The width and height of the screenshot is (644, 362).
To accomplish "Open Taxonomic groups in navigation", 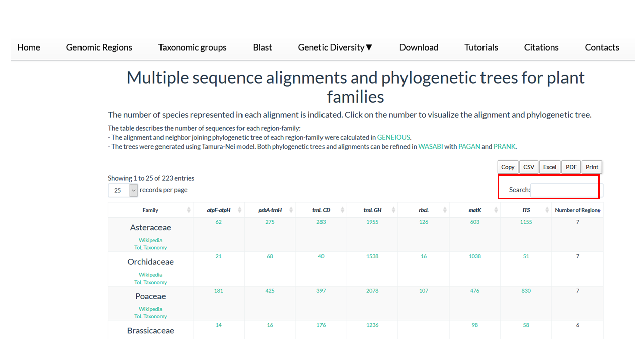I will 192,47.
